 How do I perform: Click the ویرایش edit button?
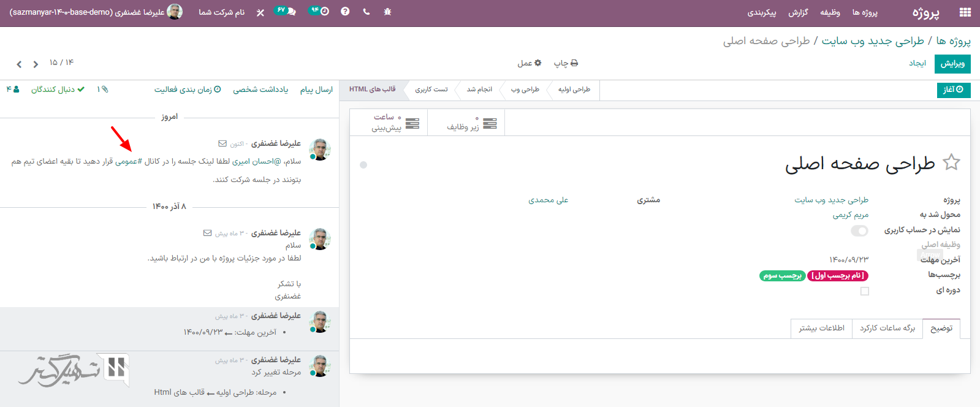(x=952, y=64)
